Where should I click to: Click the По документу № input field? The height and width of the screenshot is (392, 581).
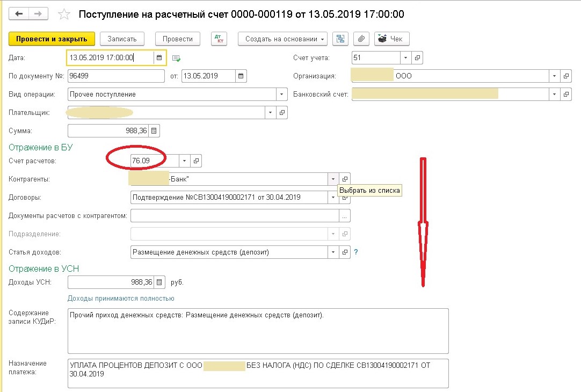[116, 76]
